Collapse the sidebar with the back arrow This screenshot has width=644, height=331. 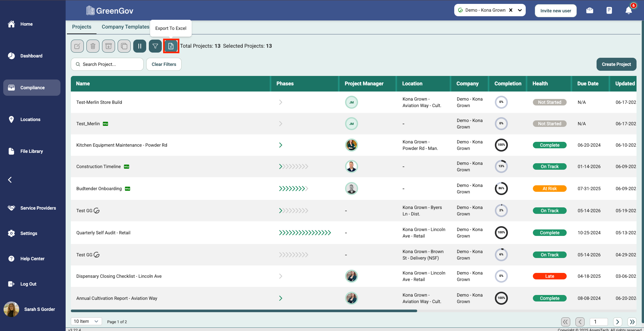click(x=10, y=180)
